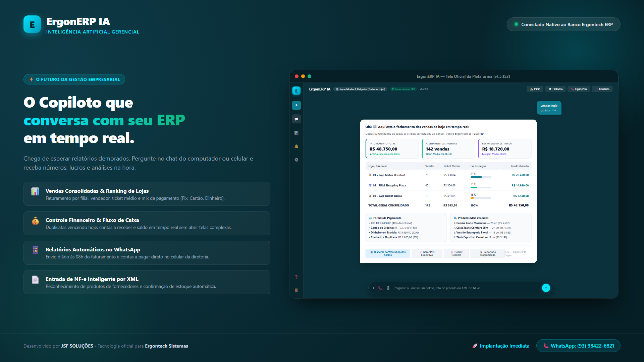This screenshot has width=644, height=362.
Task: Click the WhatsApp: (93) 98422-6821 button
Action: (578, 346)
